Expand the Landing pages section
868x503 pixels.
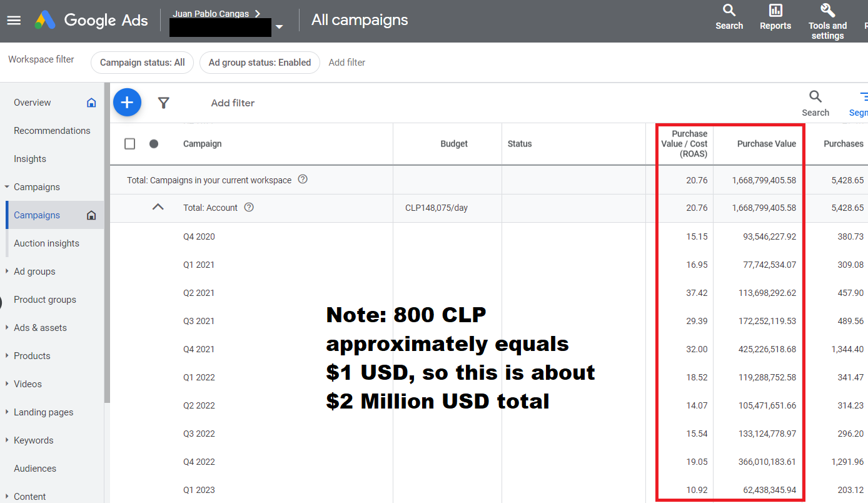(x=6, y=412)
